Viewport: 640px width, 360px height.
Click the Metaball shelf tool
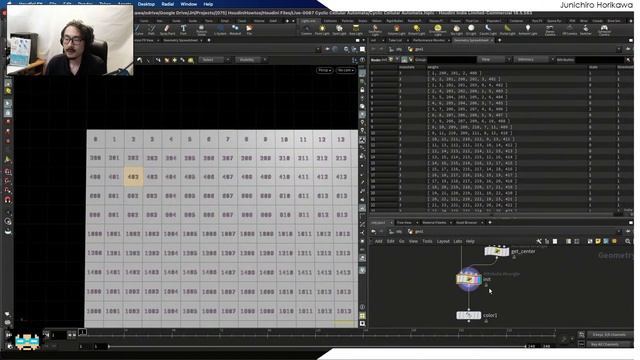tap(235, 29)
